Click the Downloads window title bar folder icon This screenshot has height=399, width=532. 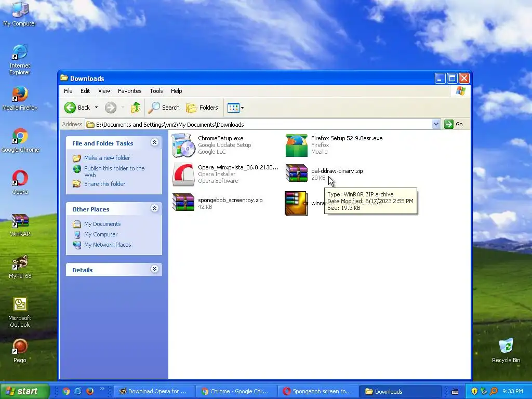64,78
